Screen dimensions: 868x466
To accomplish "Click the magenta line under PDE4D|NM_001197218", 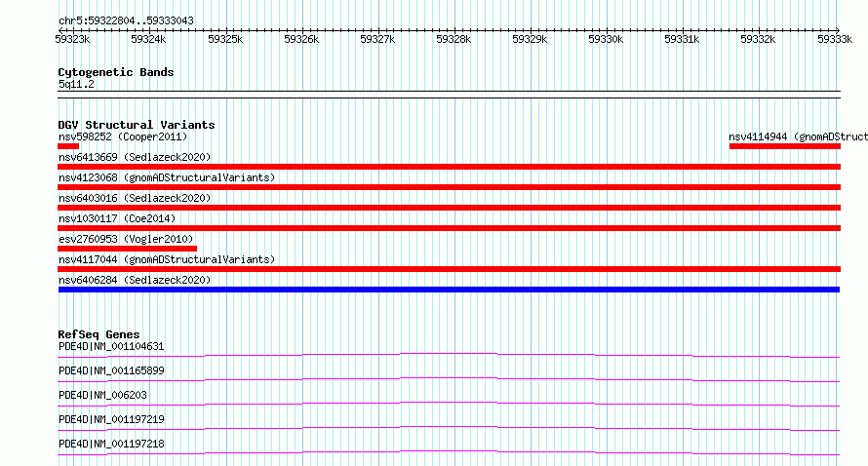I will point(449,452).
